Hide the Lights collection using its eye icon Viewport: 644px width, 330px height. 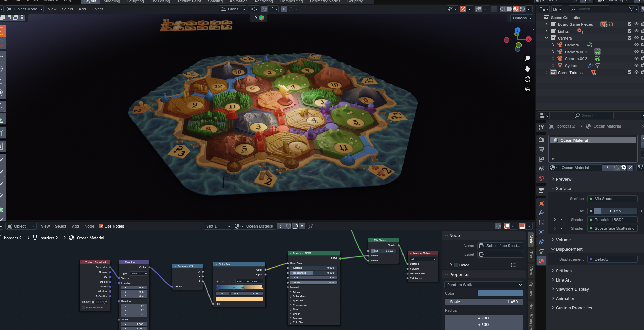(636, 31)
